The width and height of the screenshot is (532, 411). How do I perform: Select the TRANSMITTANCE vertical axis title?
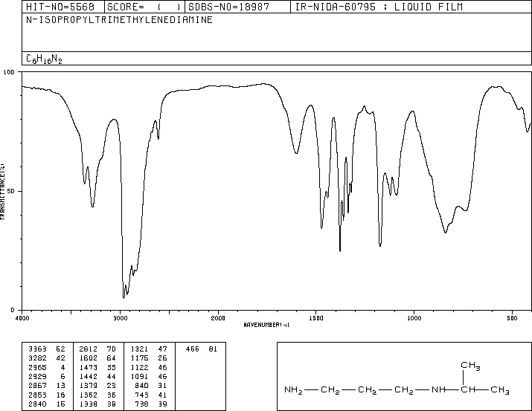tap(2, 192)
